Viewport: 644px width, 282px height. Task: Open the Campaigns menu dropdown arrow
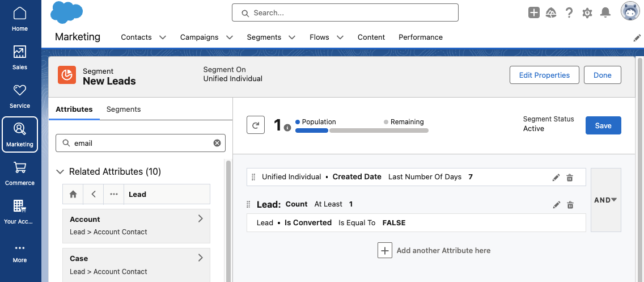click(x=230, y=37)
